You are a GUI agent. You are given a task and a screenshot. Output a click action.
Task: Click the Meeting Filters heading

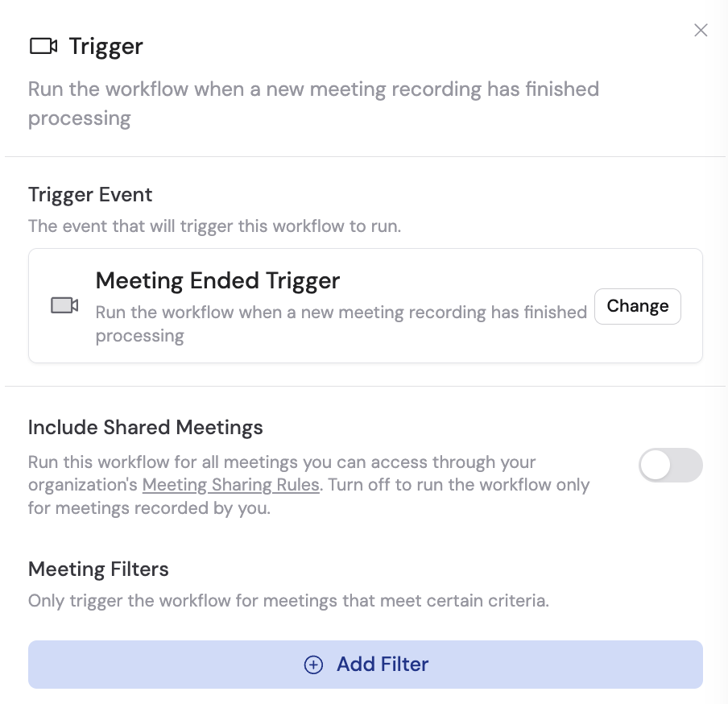pos(98,569)
